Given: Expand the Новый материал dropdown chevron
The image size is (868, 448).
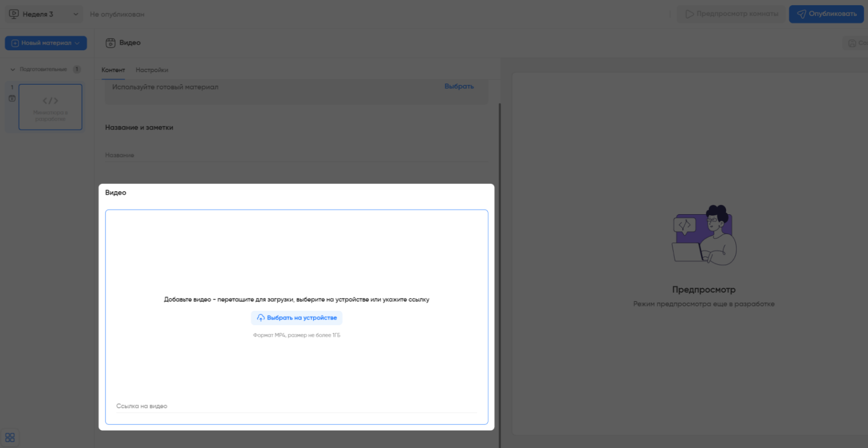Looking at the screenshot, I should point(77,43).
